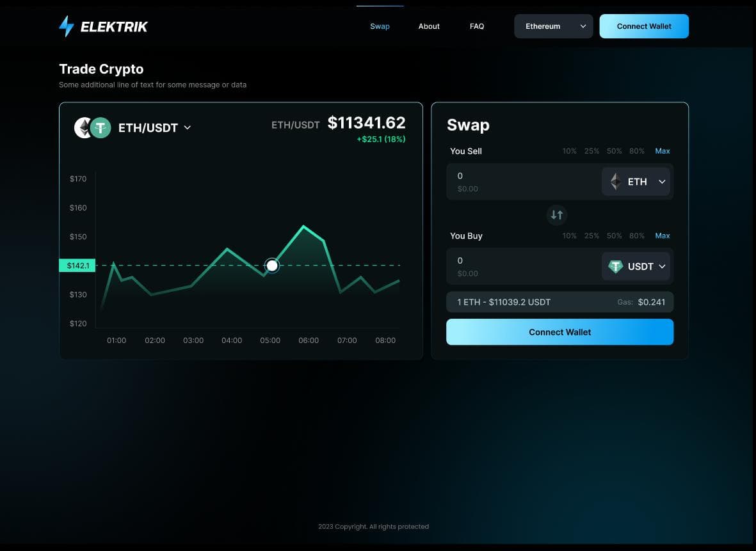The image size is (756, 551).
Task: Open the USDT buy token dropdown
Action: click(x=636, y=267)
